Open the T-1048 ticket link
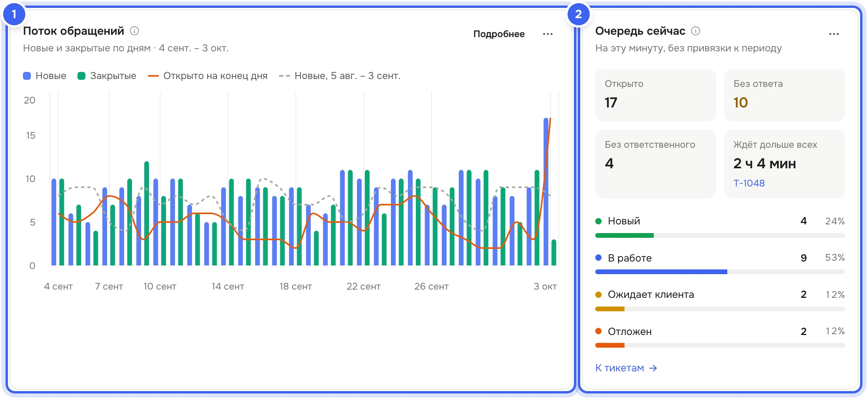868x399 pixels. [749, 183]
